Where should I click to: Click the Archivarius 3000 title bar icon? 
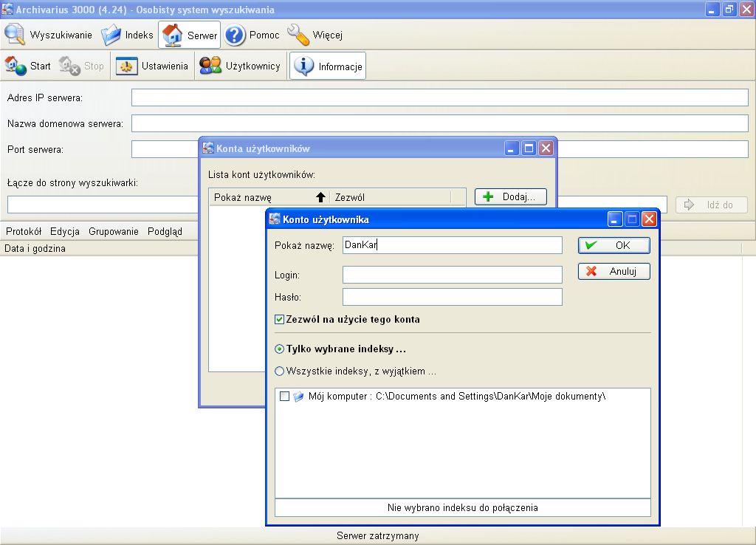7,9
